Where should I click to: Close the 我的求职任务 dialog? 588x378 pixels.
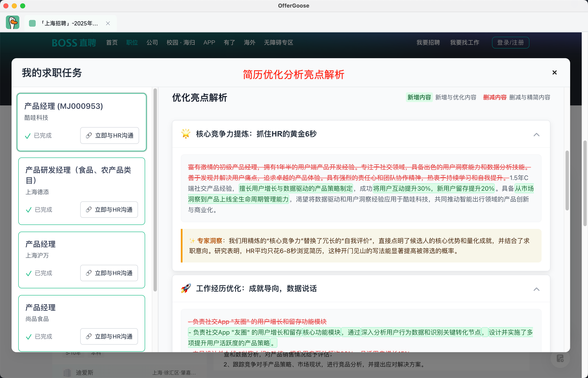tap(554, 72)
